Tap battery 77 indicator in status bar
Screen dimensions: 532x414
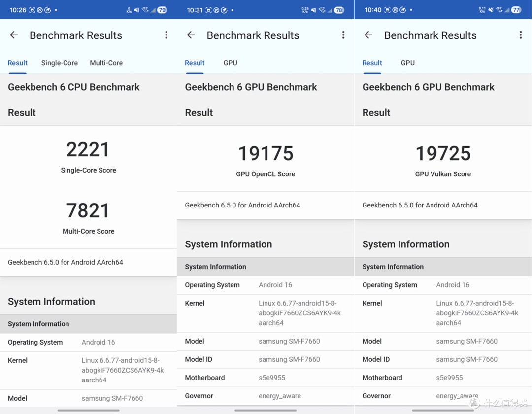click(x=516, y=10)
